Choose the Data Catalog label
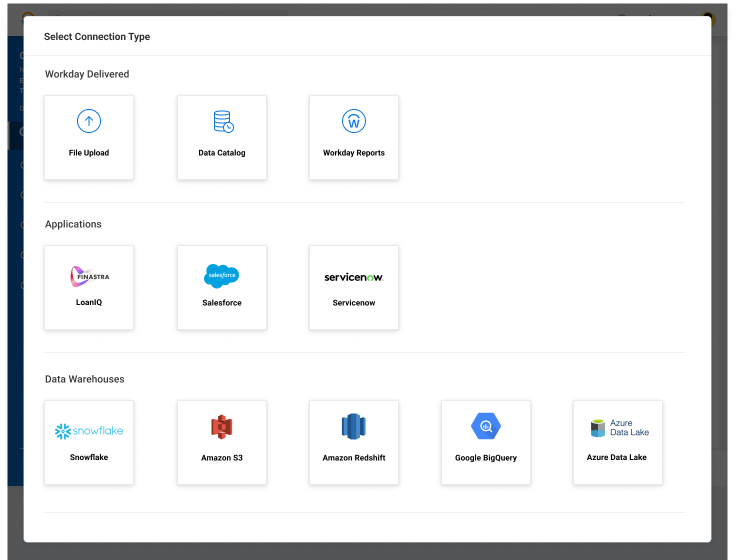This screenshot has height=560, width=736. [222, 153]
